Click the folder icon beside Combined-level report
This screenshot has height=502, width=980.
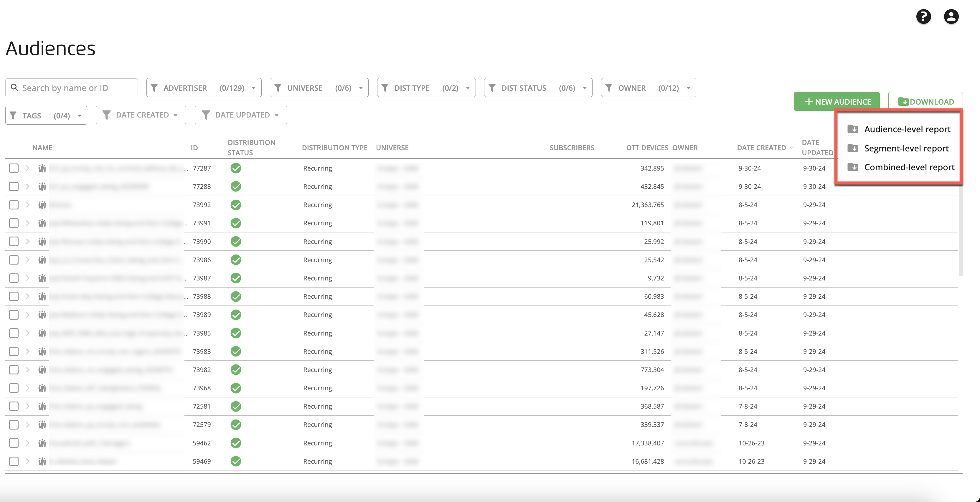[852, 167]
